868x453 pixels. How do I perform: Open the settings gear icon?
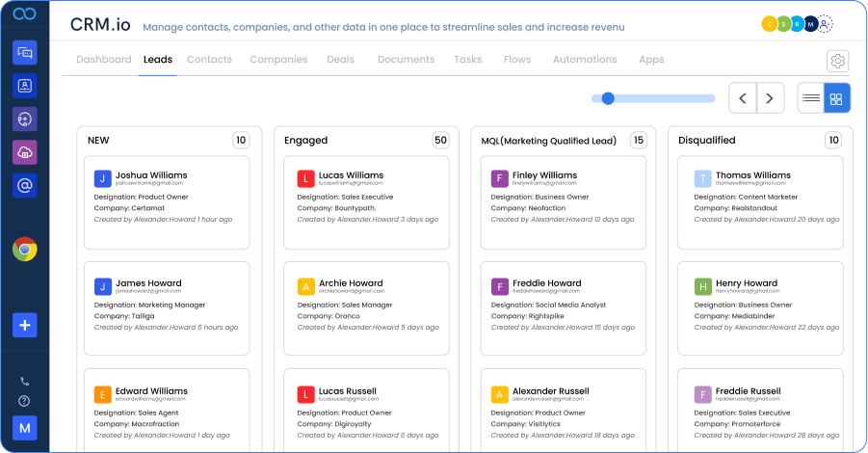[x=837, y=61]
